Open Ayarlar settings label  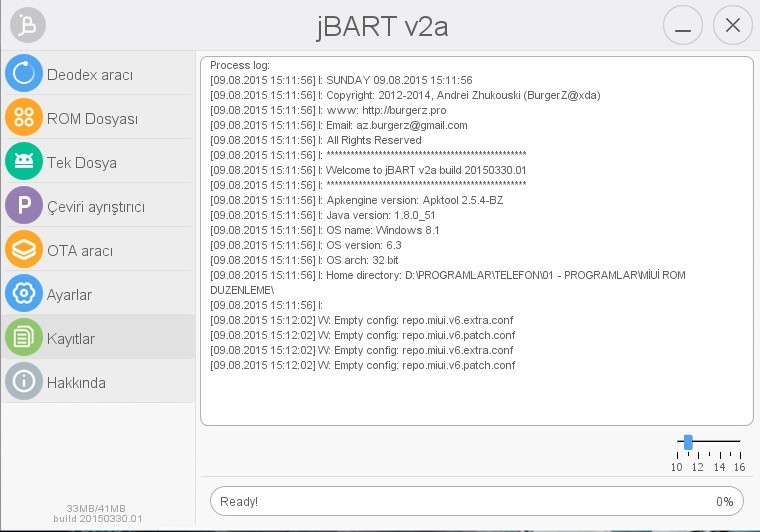click(69, 295)
